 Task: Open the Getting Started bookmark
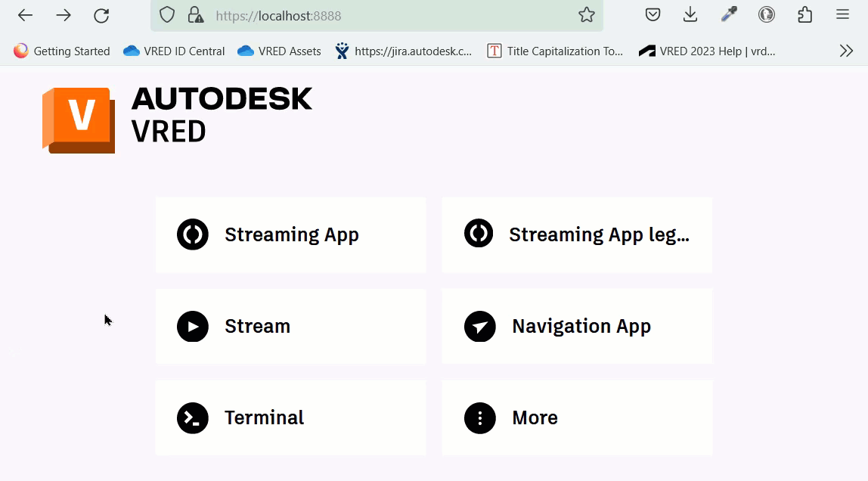(61, 51)
